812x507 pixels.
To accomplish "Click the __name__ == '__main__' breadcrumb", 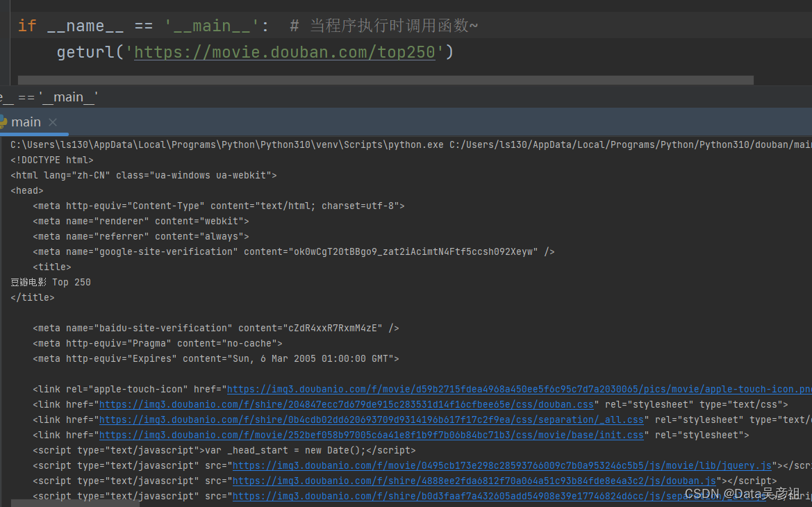I will tap(49, 97).
